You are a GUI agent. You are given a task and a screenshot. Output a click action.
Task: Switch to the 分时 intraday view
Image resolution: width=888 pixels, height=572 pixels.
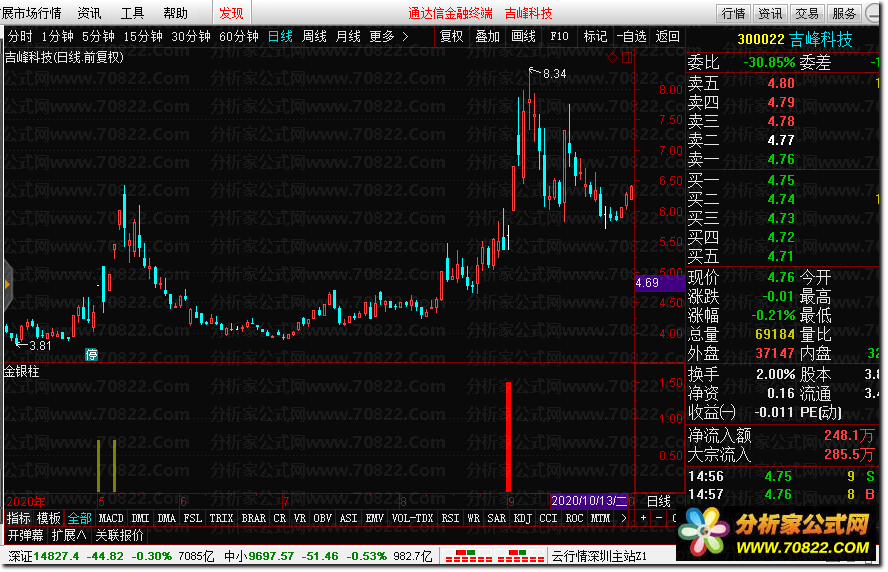20,37
